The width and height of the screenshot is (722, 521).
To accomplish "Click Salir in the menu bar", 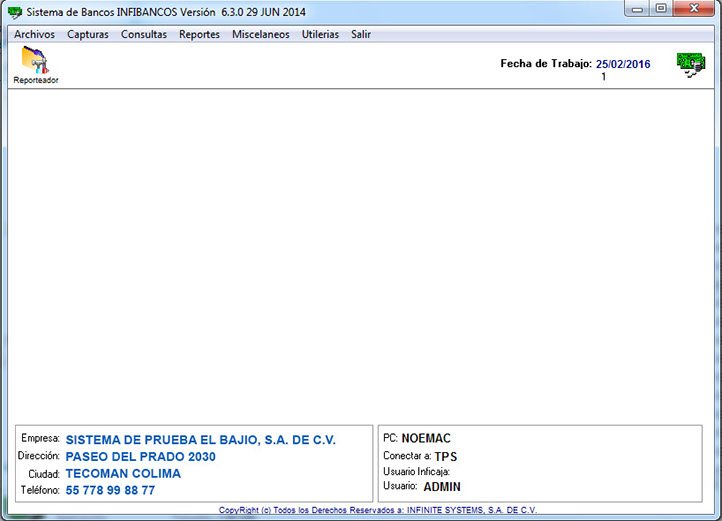I will (361, 34).
